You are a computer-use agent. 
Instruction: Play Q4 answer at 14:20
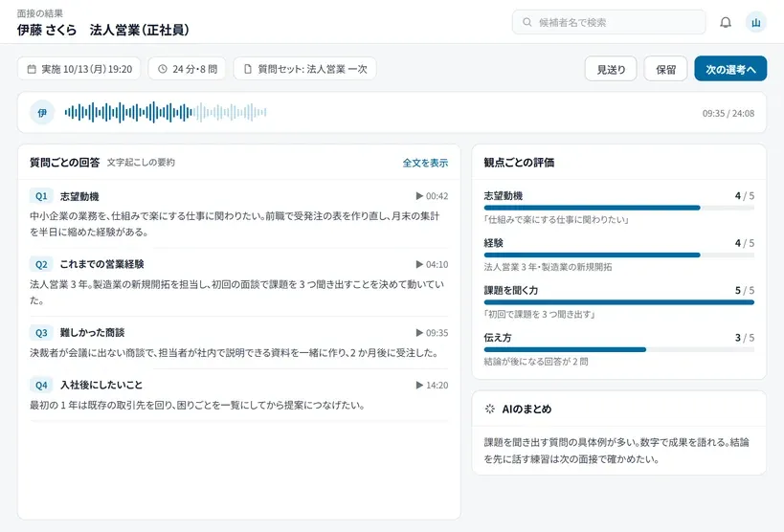432,385
